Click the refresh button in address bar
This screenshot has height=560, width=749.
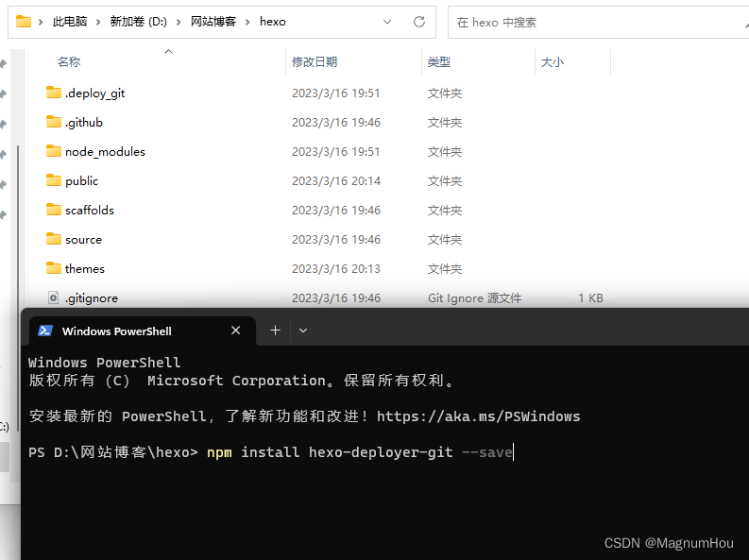419,21
